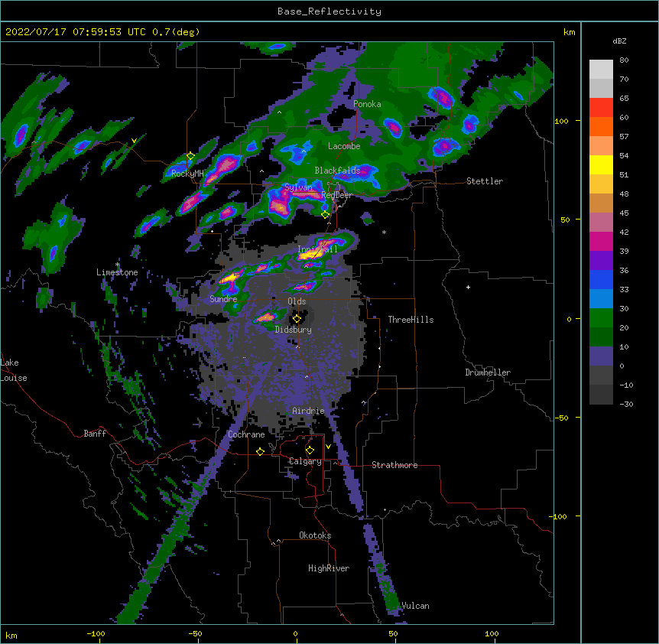The width and height of the screenshot is (659, 644).
Task: Click the topmost light grey band in dBZ legend
Action: [x=601, y=69]
